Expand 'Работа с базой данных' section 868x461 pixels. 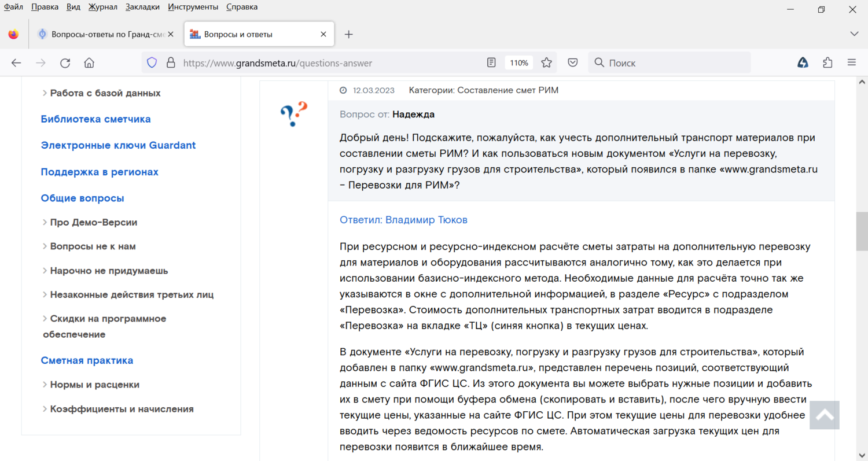pyautogui.click(x=105, y=93)
